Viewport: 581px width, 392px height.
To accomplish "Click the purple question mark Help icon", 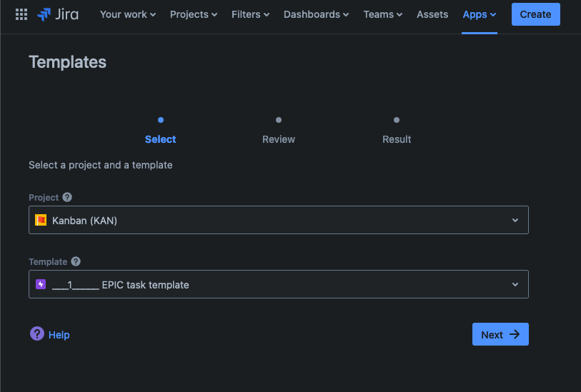I will 37,334.
